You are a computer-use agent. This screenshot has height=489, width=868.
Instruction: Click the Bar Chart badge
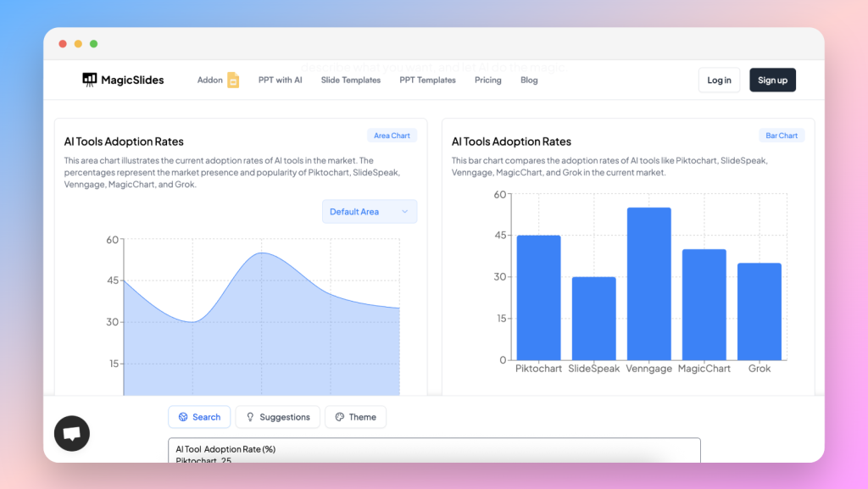782,136
